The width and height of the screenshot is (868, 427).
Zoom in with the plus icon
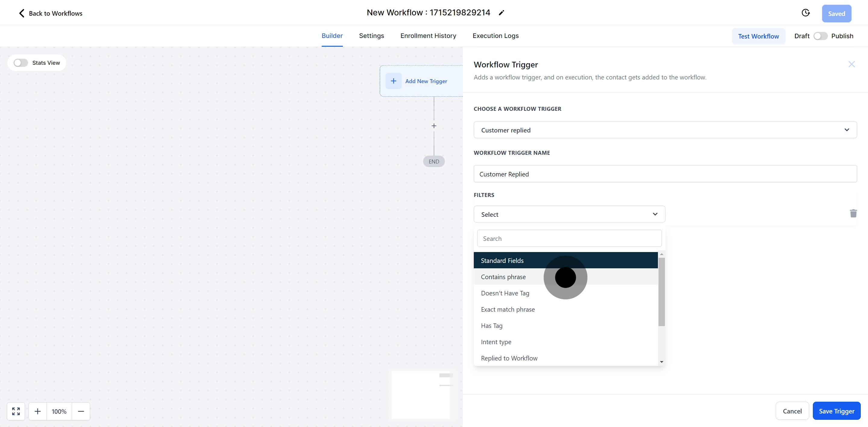tap(38, 411)
